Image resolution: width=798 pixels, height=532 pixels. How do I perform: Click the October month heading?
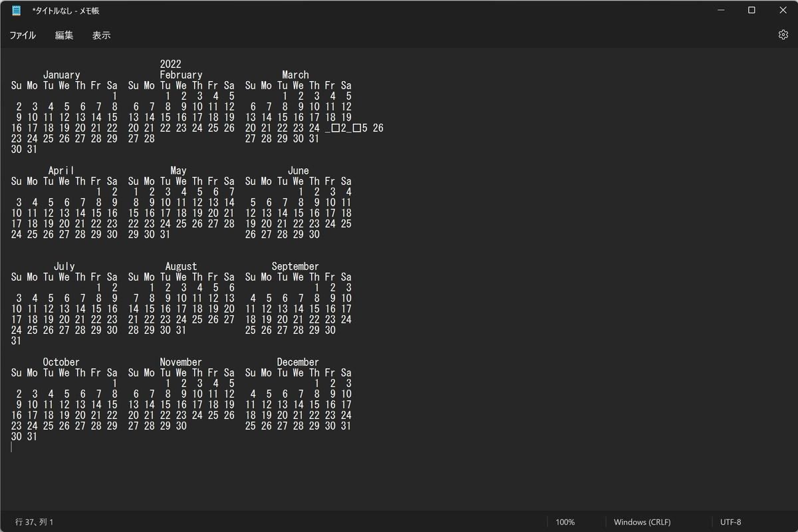point(61,362)
